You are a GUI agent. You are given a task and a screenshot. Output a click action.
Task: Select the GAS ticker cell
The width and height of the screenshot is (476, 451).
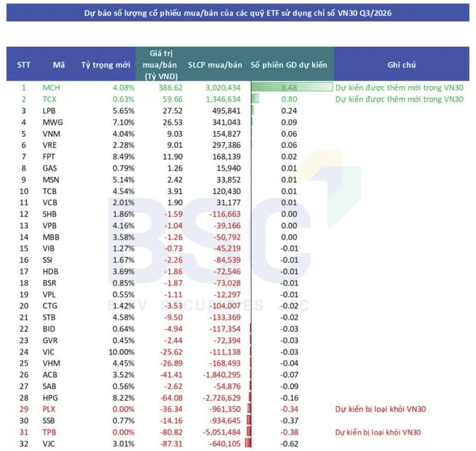coord(50,168)
